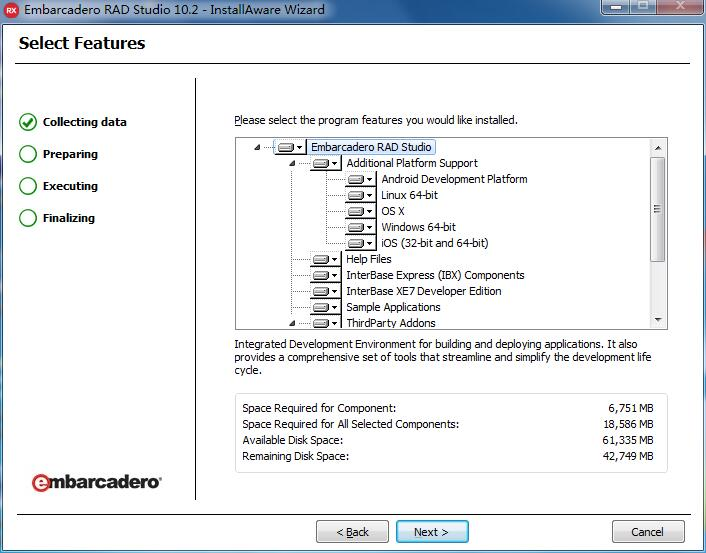Collapse the Embarcadero RAD Studio tree node
The height and width of the screenshot is (553, 706).
(257, 147)
